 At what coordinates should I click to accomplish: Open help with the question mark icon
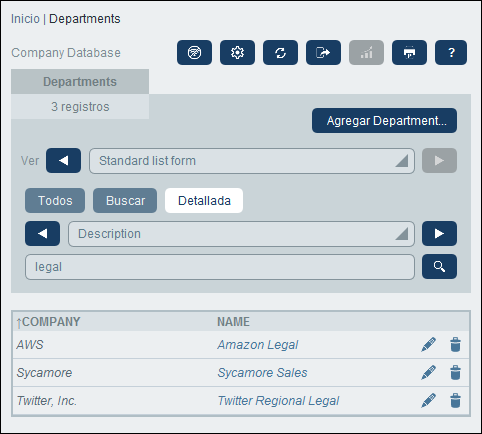pos(451,53)
